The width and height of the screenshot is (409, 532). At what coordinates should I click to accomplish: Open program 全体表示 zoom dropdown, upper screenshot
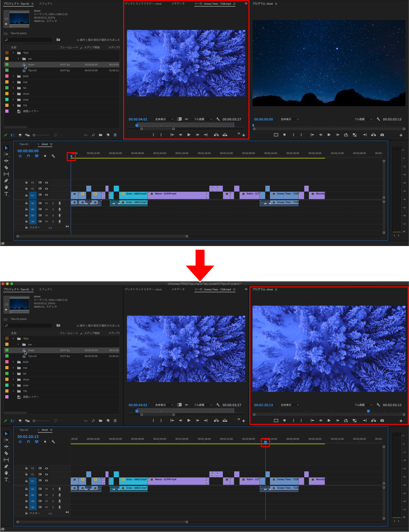click(290, 119)
